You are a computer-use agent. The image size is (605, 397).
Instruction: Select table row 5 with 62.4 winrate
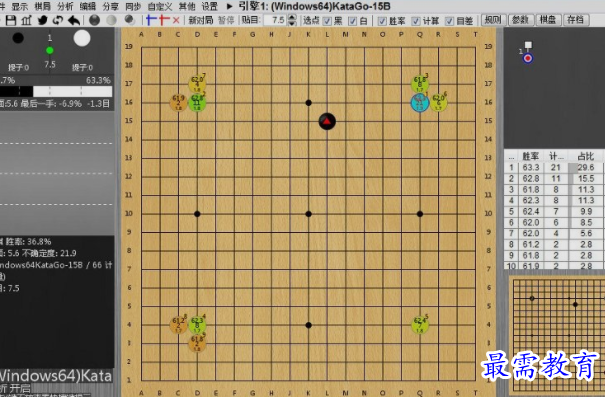[x=554, y=211]
